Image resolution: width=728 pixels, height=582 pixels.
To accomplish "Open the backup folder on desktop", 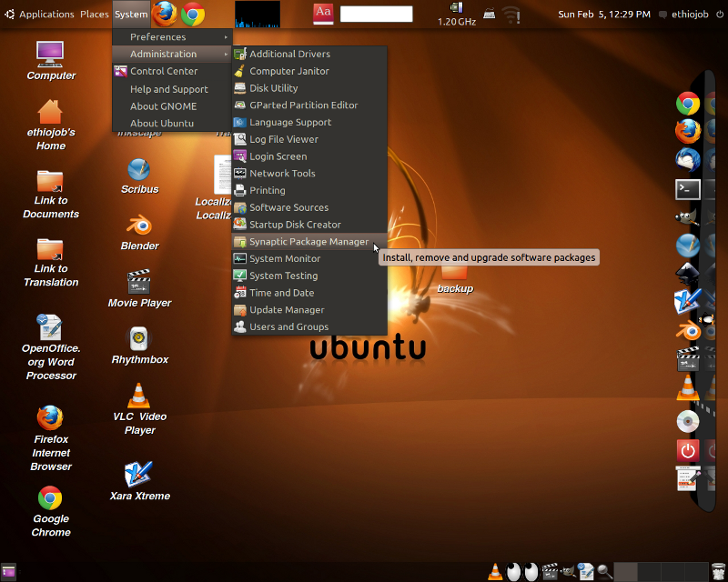I will point(455,278).
